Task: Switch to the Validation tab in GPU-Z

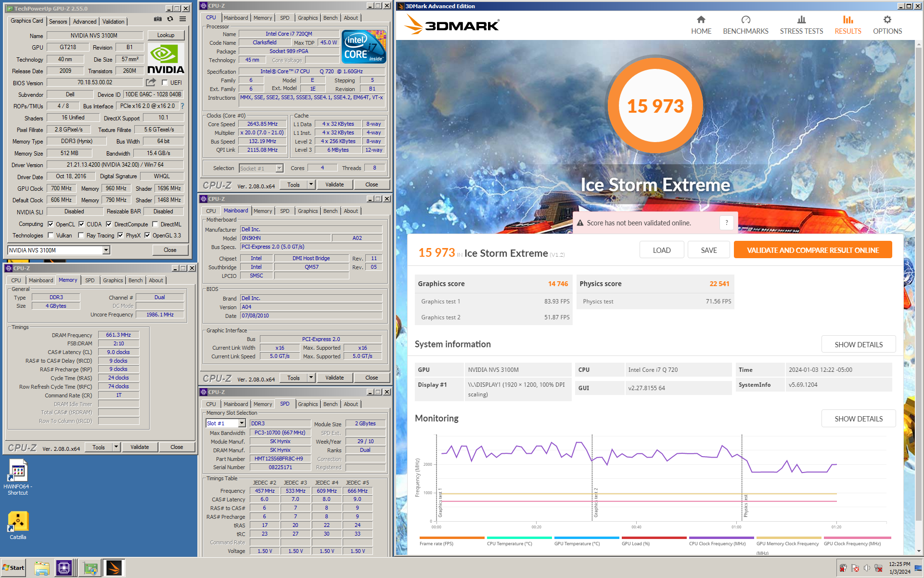Action: coord(114,22)
